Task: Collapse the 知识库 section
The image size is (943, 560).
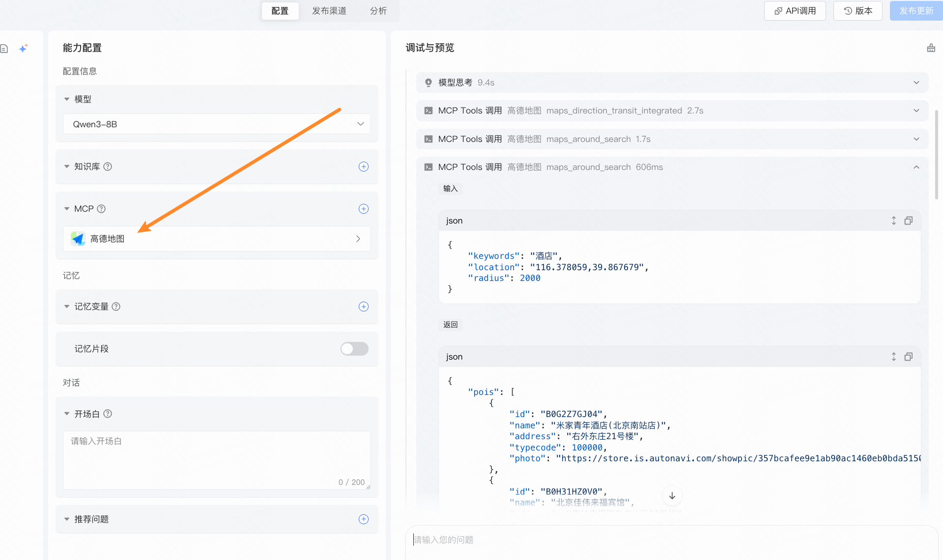Action: (x=67, y=167)
